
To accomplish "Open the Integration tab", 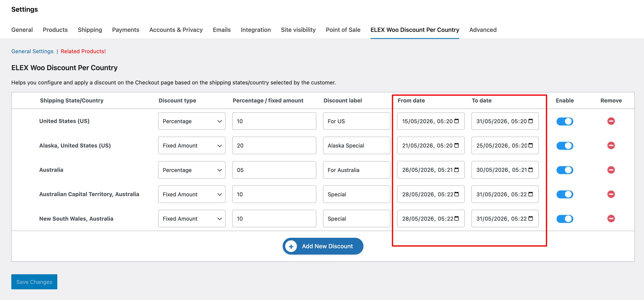I will click(256, 30).
